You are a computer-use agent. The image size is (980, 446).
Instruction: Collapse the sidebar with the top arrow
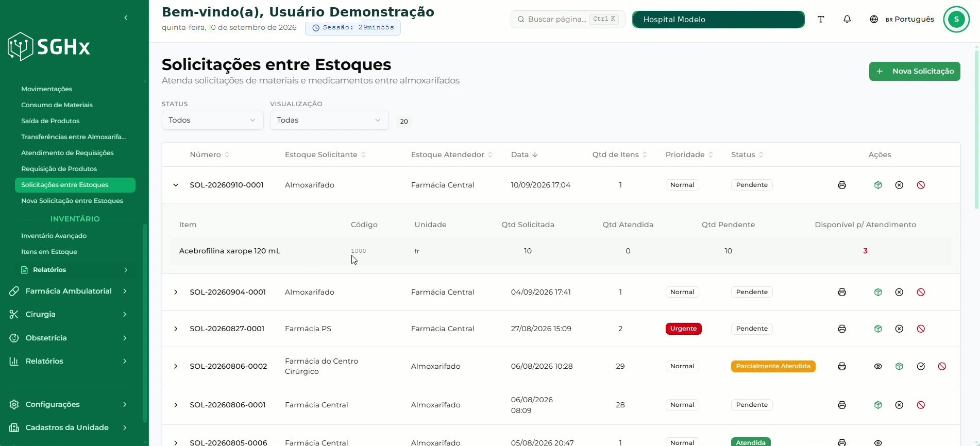[126, 18]
